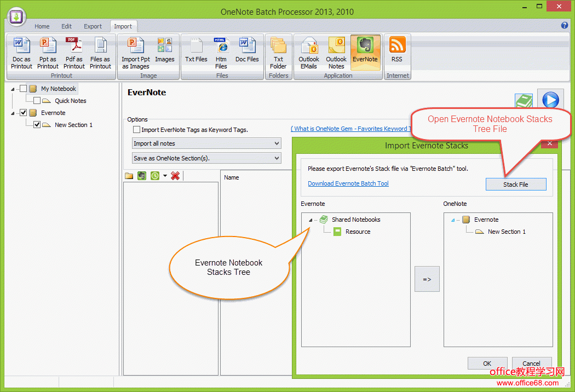This screenshot has width=575, height=392.
Task: Select the Txt Folder import tool
Action: pos(278,53)
